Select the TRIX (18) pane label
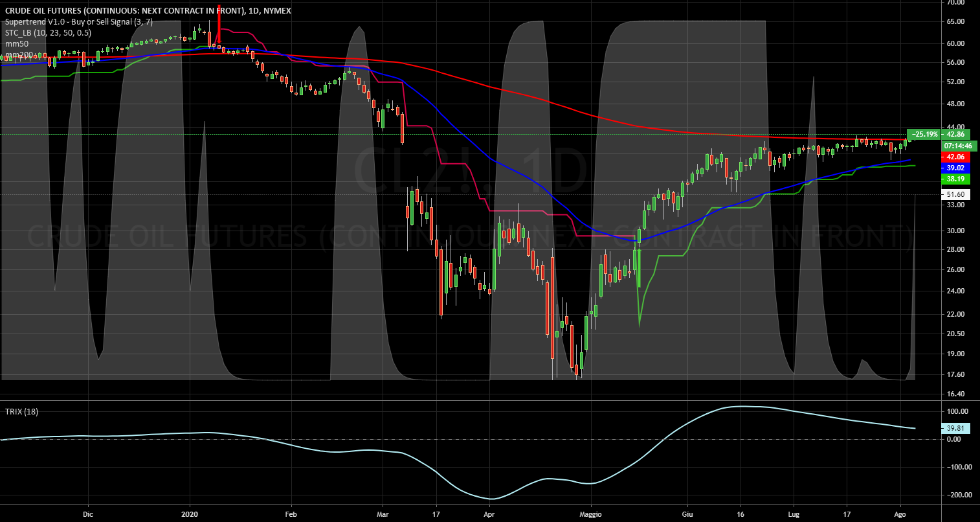 21,412
